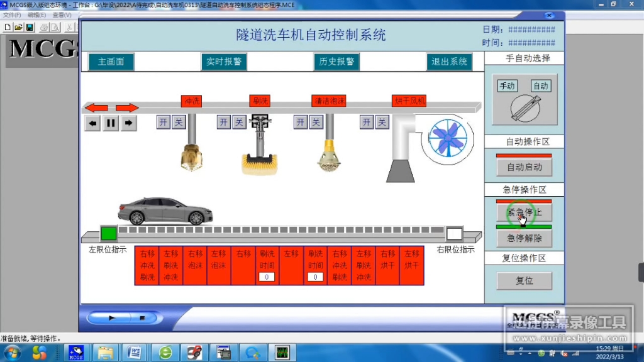
Task: Click the 刷洗时间 input field showing 0
Action: (x=266, y=277)
